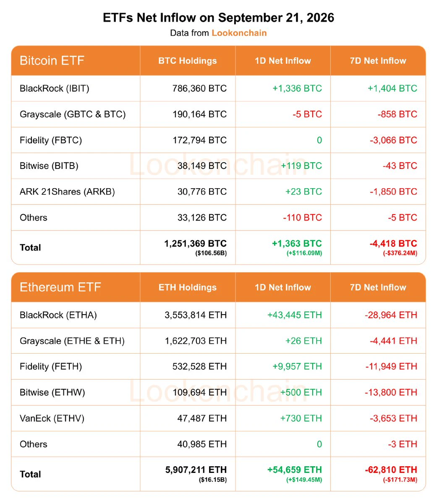Screen dimensions: 437x504
Task: Click the +1,363 BTC total inflow
Action: [x=297, y=244]
